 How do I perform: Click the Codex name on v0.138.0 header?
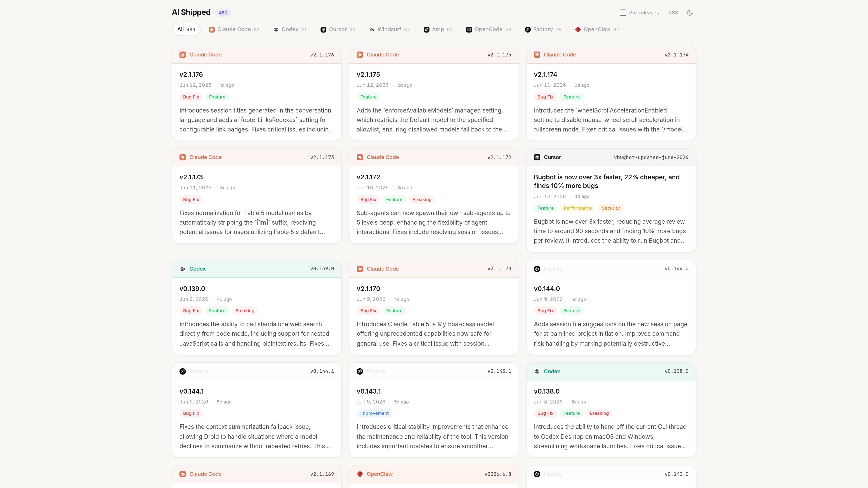click(x=552, y=371)
